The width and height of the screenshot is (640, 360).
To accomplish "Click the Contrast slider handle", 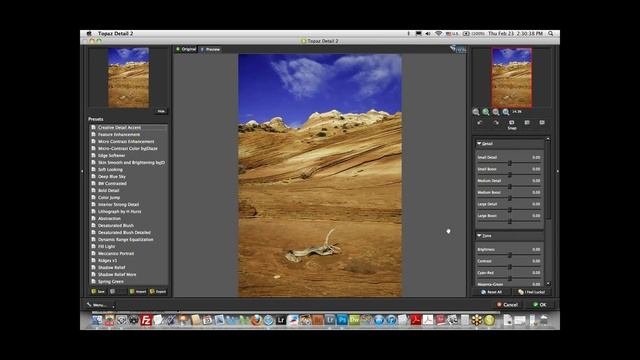I will click(510, 267).
